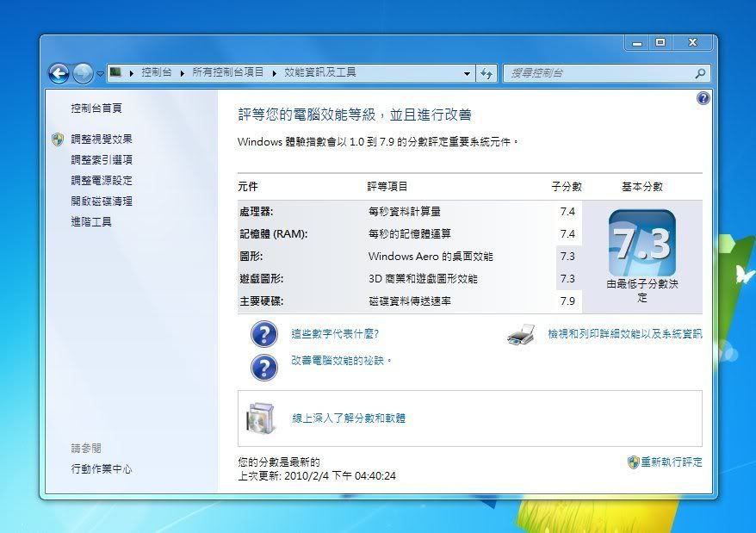
Task: Click the 上次更新 date text
Action: click(317, 476)
